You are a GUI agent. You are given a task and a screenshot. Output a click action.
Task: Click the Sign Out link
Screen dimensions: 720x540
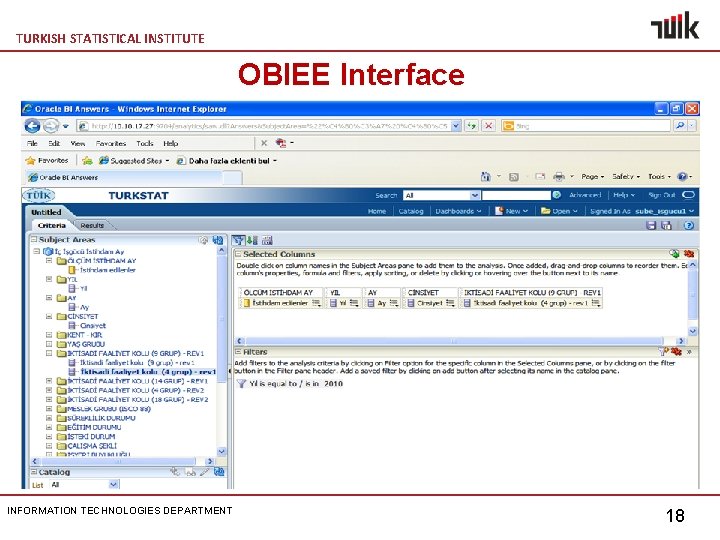point(662,195)
